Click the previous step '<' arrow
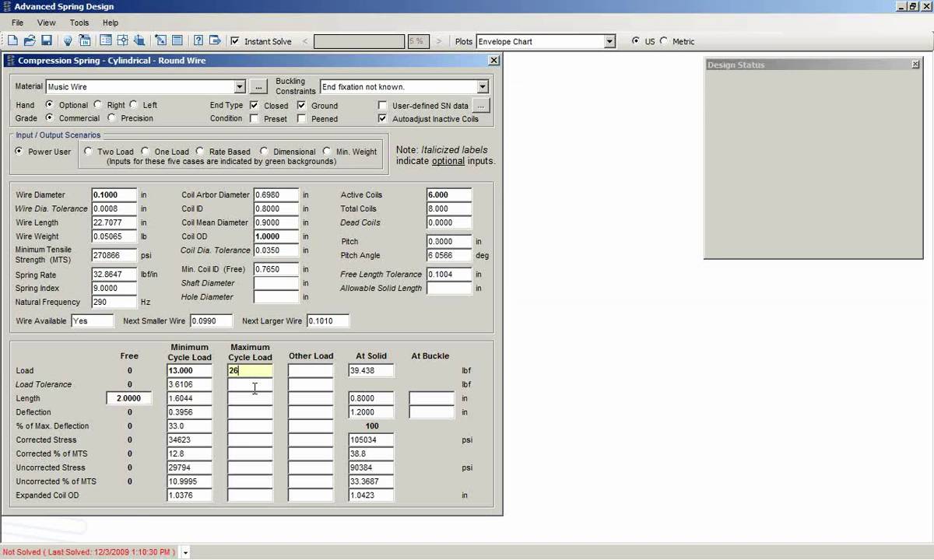 (x=304, y=41)
